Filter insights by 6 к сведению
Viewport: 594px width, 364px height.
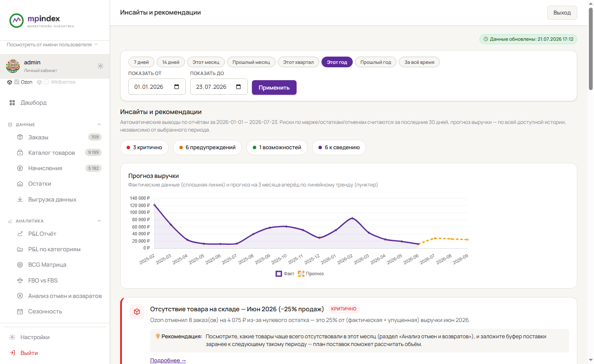click(339, 147)
